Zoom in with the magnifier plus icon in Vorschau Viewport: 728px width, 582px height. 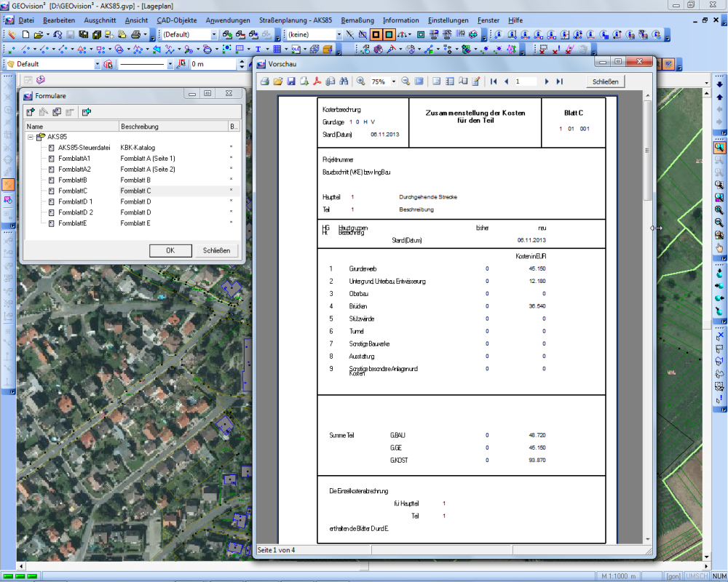tap(361, 81)
